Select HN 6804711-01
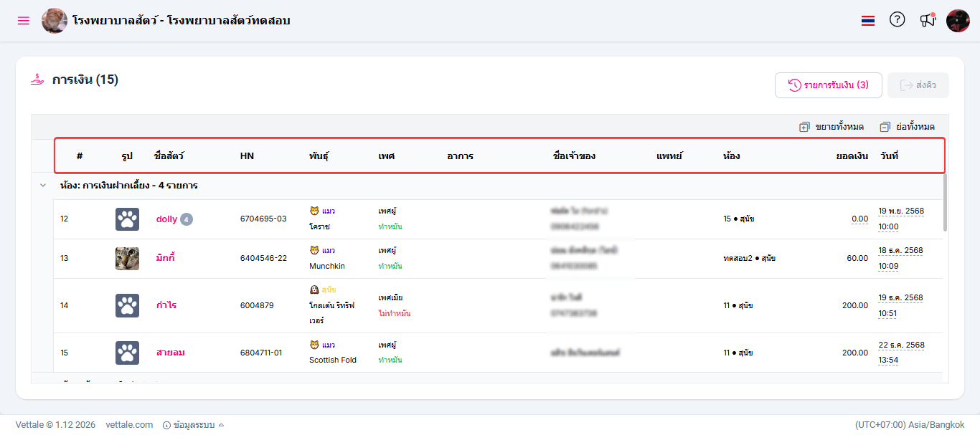 tap(261, 353)
